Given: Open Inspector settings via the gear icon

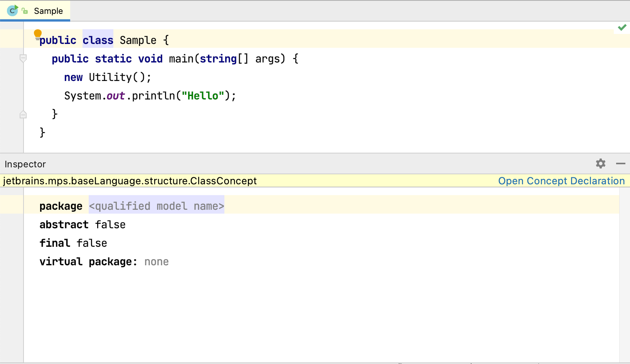Looking at the screenshot, I should point(600,164).
